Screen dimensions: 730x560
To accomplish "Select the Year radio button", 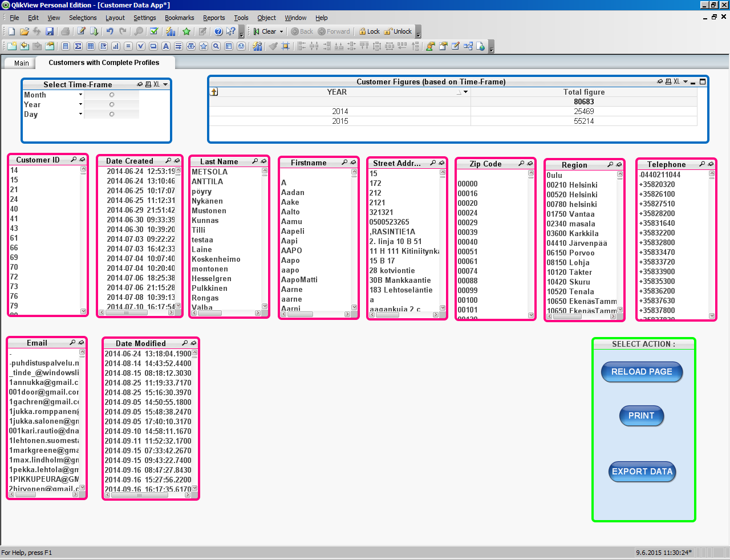I will (x=112, y=104).
